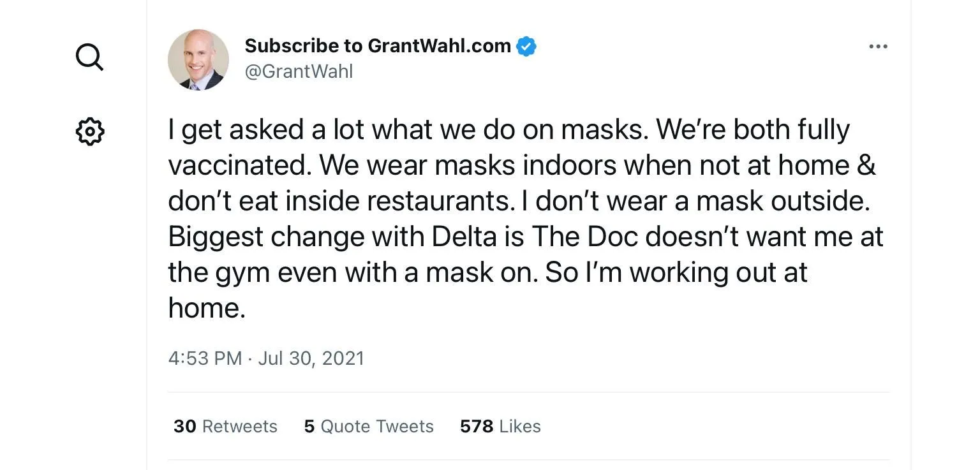The height and width of the screenshot is (470, 980).
Task: Open Grant Wahl's profile avatar photo
Action: click(198, 60)
